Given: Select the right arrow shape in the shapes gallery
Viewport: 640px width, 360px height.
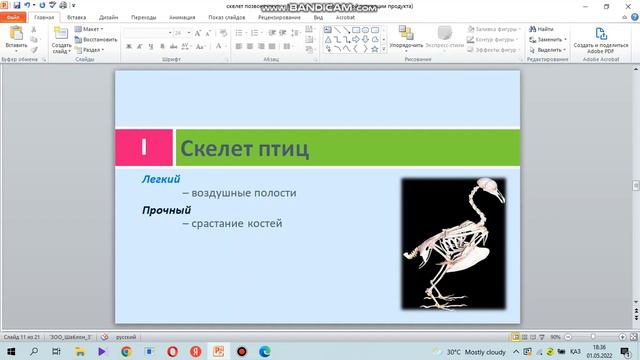Looking at the screenshot, I should click(x=356, y=40).
